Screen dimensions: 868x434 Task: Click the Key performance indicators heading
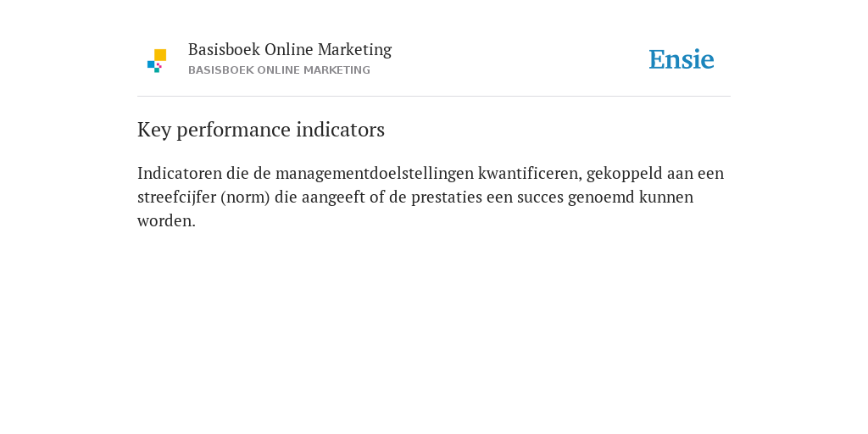tap(261, 130)
